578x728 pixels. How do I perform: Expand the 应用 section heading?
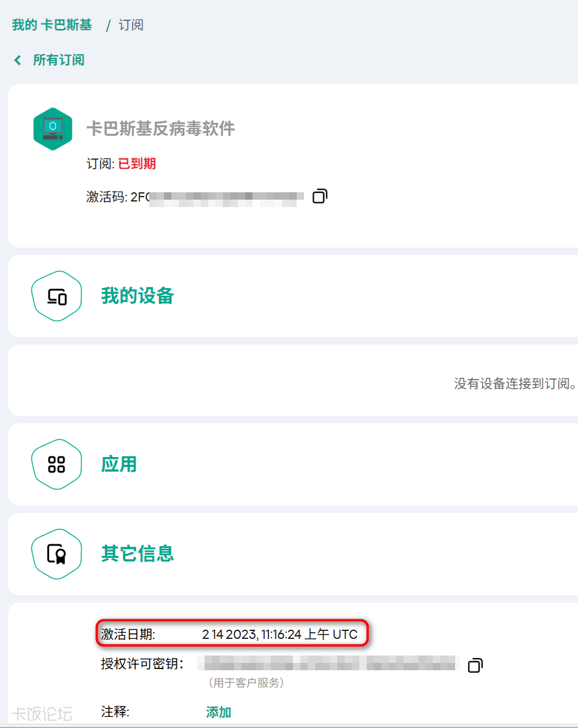point(119,464)
